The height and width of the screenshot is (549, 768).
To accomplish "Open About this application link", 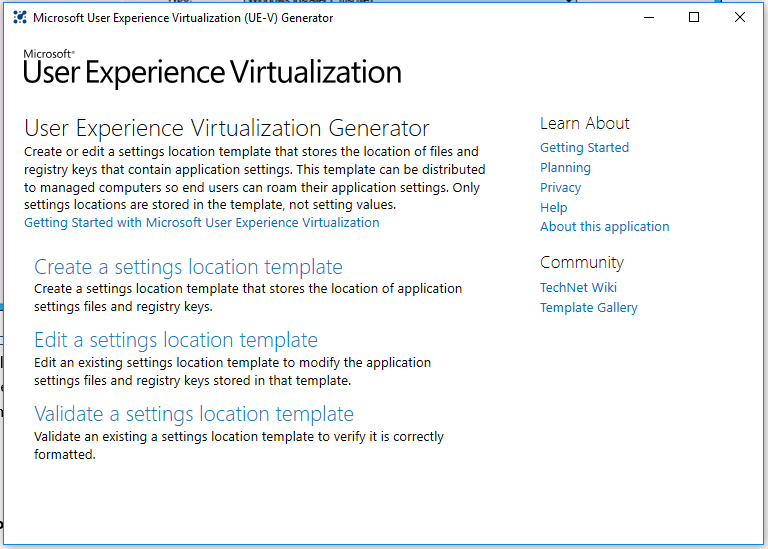I will click(x=604, y=226).
